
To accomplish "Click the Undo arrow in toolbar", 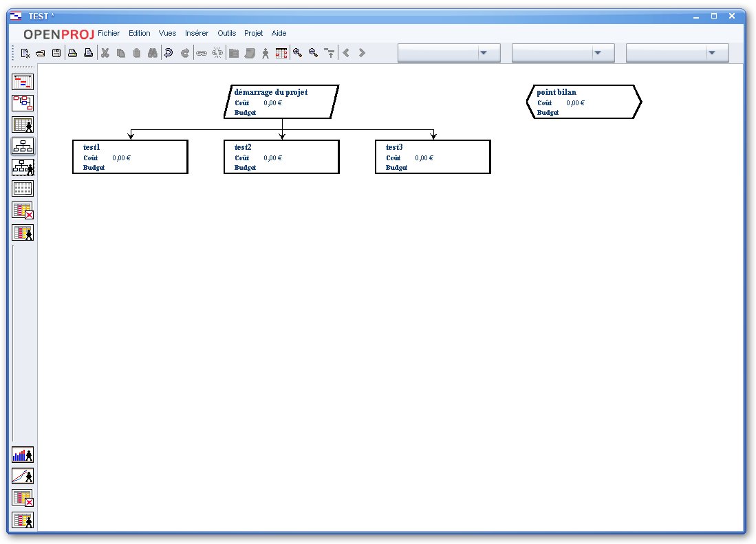I will pos(169,53).
